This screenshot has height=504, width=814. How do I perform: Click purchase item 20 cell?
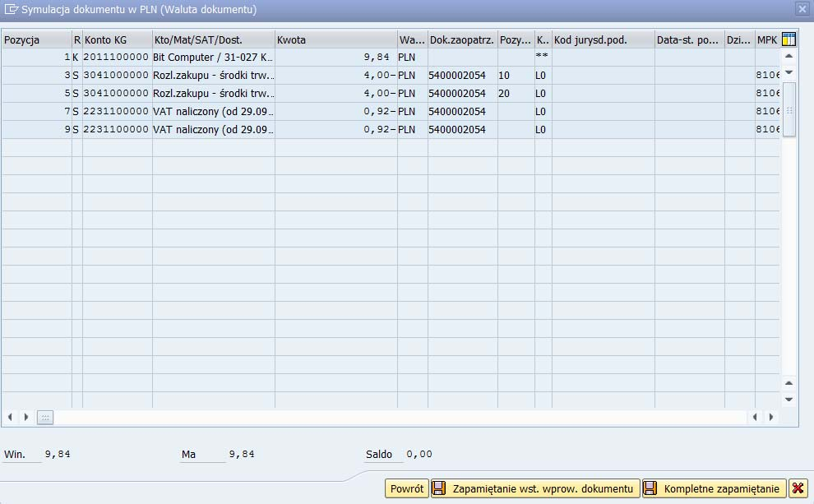pyautogui.click(x=516, y=94)
